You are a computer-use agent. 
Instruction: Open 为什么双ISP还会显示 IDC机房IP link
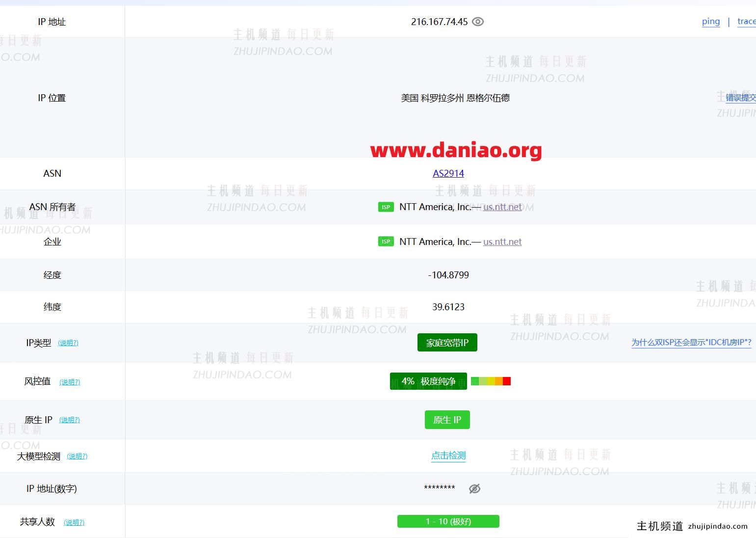point(691,342)
